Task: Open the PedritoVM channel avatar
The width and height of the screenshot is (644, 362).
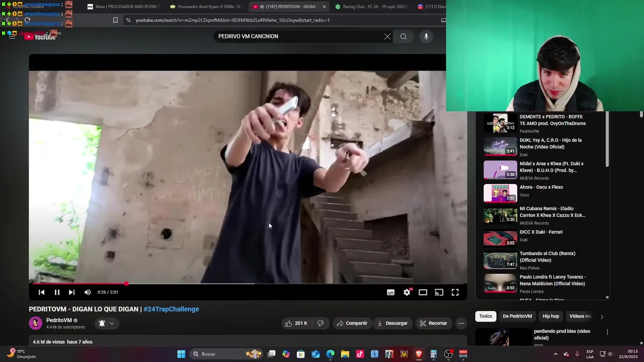Action: [x=35, y=323]
